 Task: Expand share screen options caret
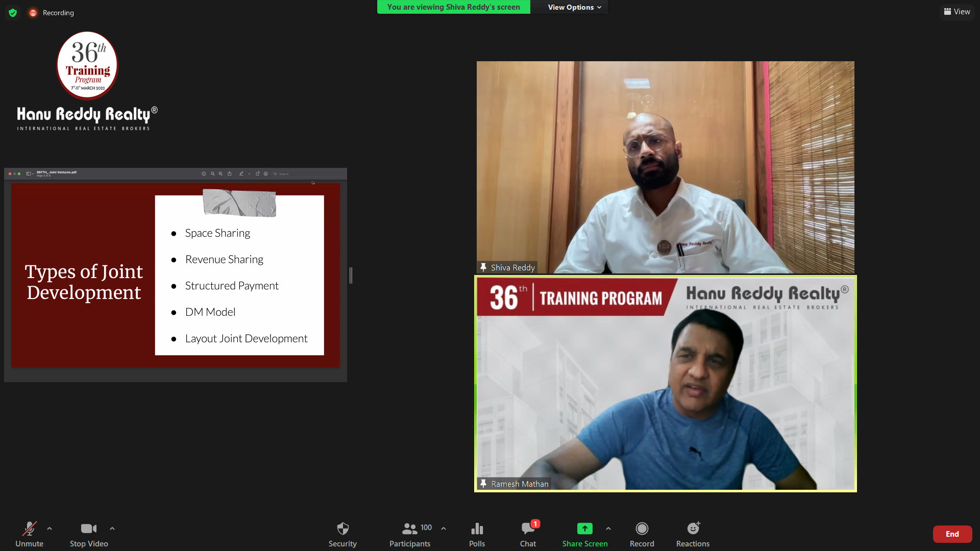tap(608, 529)
